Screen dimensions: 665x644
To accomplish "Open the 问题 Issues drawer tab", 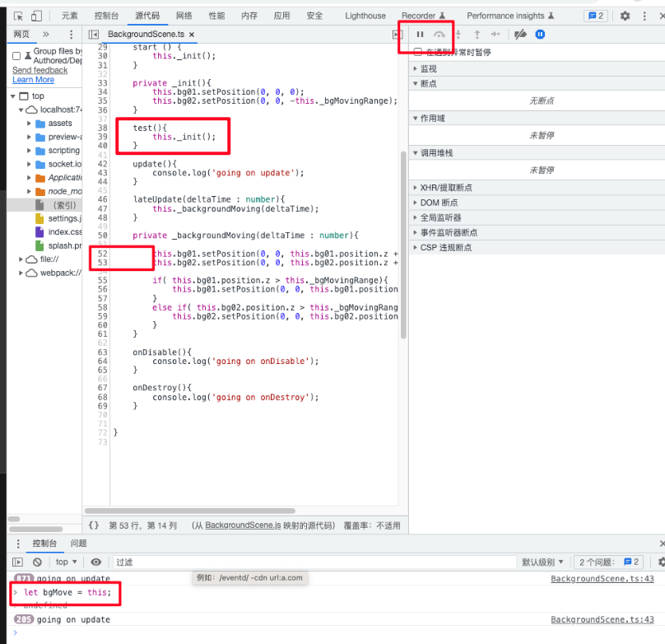I will [78, 544].
